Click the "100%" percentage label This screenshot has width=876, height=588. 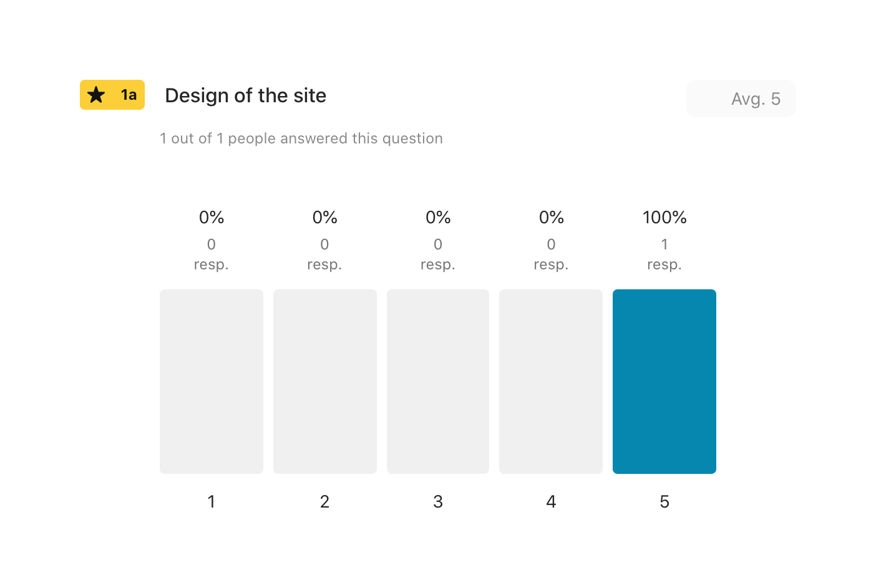(x=664, y=217)
